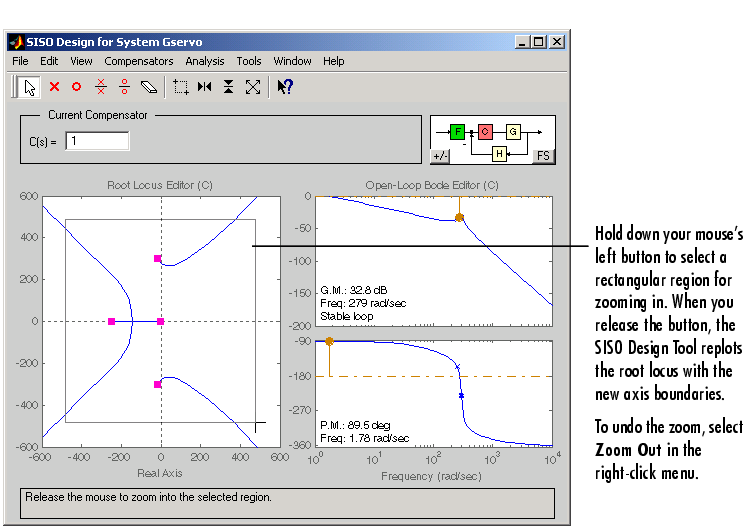Click 'P.M.: 89.5 deg' text
The image size is (750, 528).
pos(355,425)
